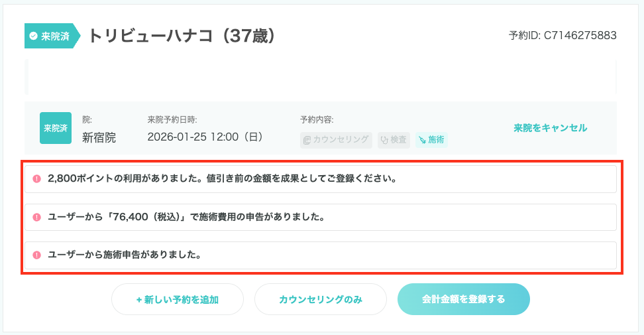Open the 76,400（税込）施術費用の申告 notice message
The image size is (644, 335).
tap(186, 217)
